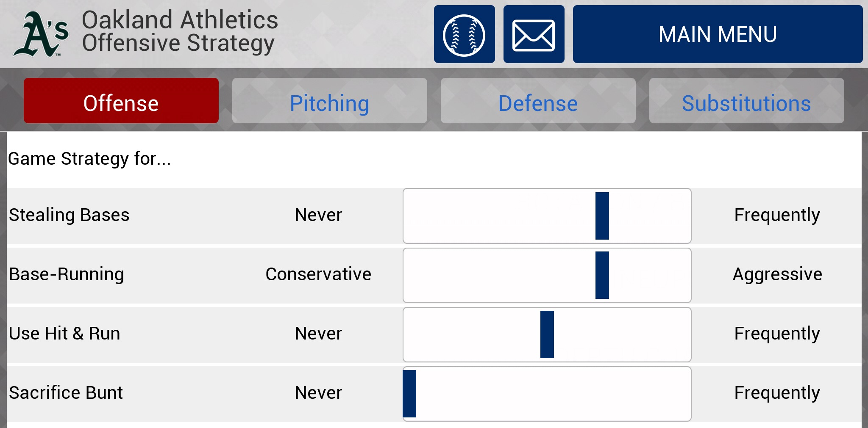Click the Game Strategy for... heading

point(89,159)
